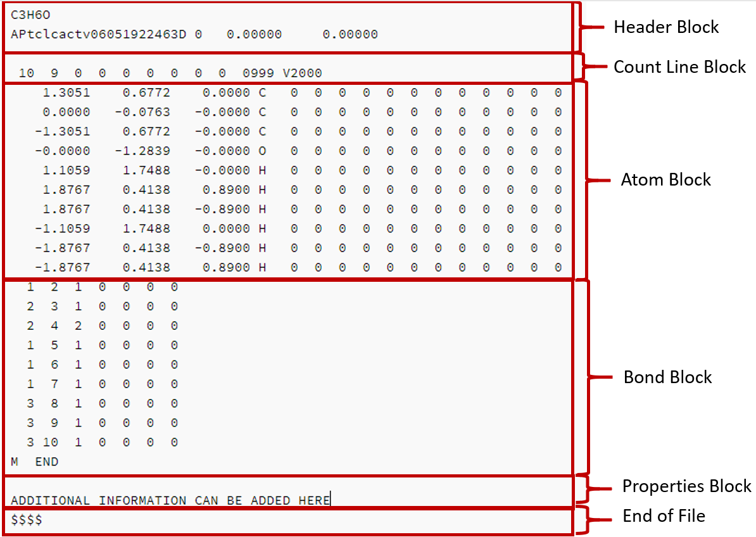Image resolution: width=756 pixels, height=537 pixels.
Task: Click the 0999 value in count line
Action: coord(258,73)
